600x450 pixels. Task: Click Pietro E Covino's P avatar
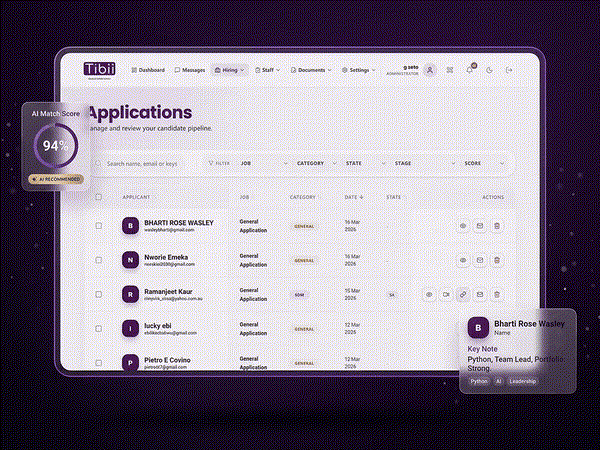(x=130, y=362)
